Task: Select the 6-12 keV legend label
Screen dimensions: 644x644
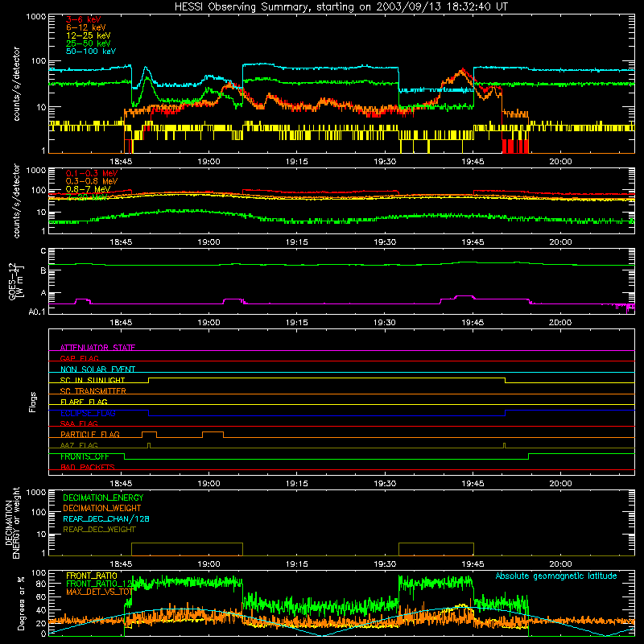Action: (86, 27)
